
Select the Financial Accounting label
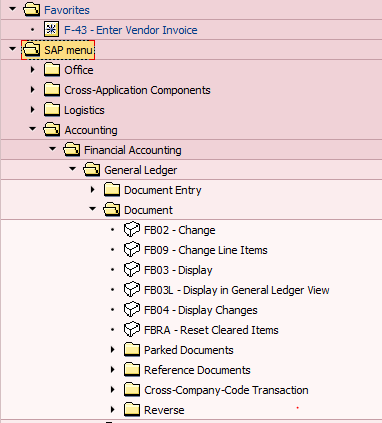[x=133, y=150]
